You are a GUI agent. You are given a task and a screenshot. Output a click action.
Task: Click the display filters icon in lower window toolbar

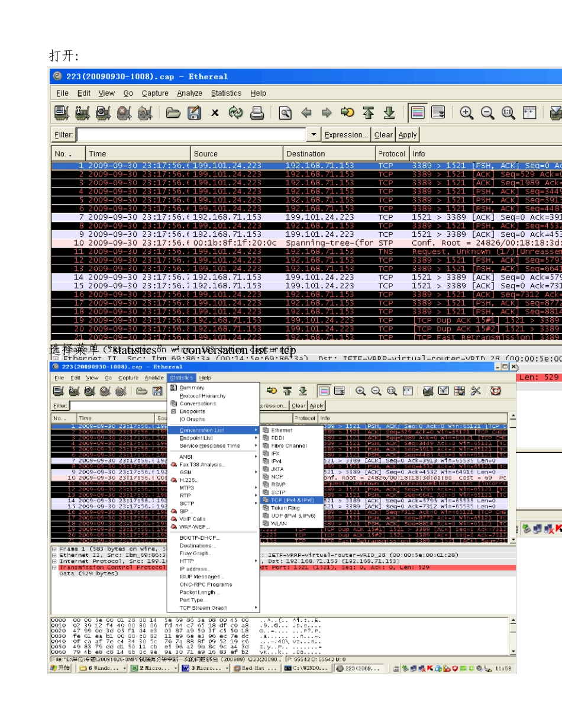pyautogui.click(x=444, y=391)
